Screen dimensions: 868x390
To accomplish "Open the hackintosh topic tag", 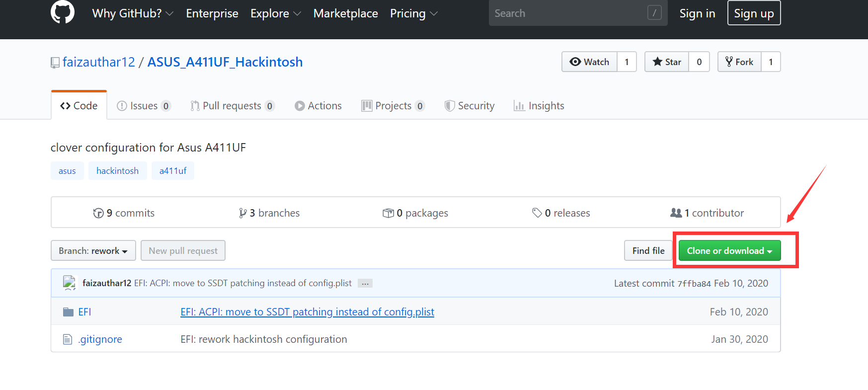I will pos(117,171).
